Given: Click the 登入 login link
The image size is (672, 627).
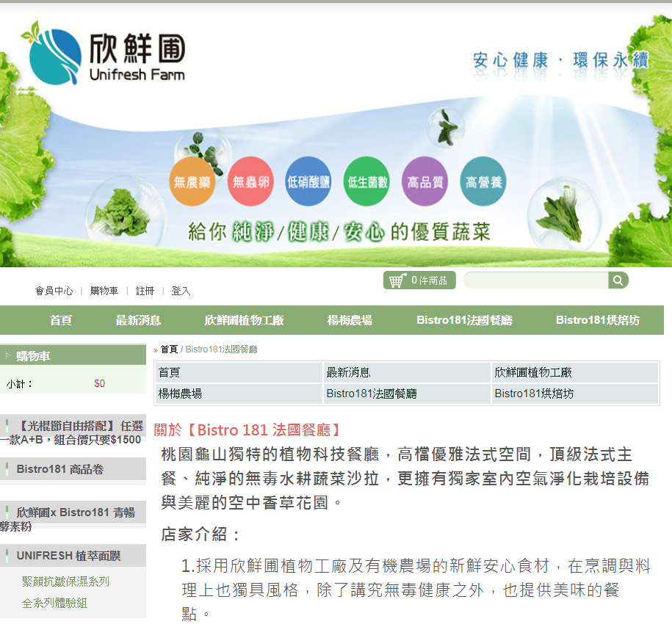Looking at the screenshot, I should (181, 291).
